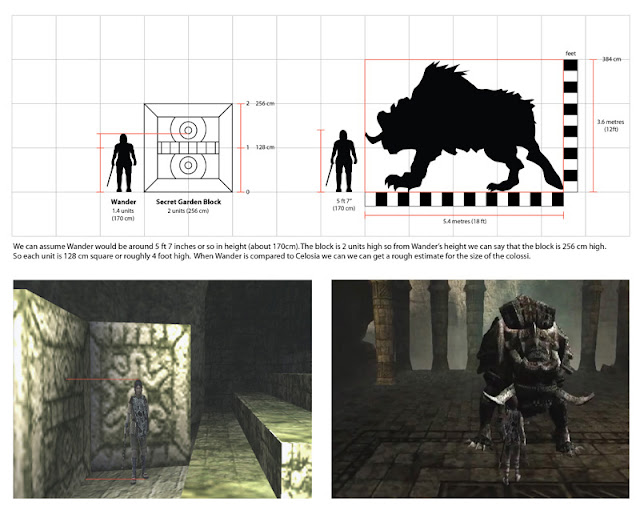The height and width of the screenshot is (514, 640).
Task: Click the Wander silhouette beside the block
Action: click(123, 163)
